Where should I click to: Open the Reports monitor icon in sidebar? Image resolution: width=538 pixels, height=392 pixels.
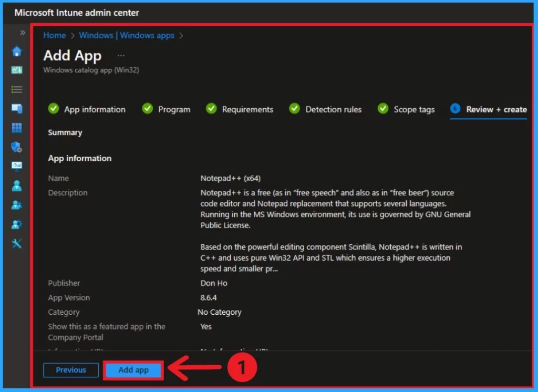[17, 166]
